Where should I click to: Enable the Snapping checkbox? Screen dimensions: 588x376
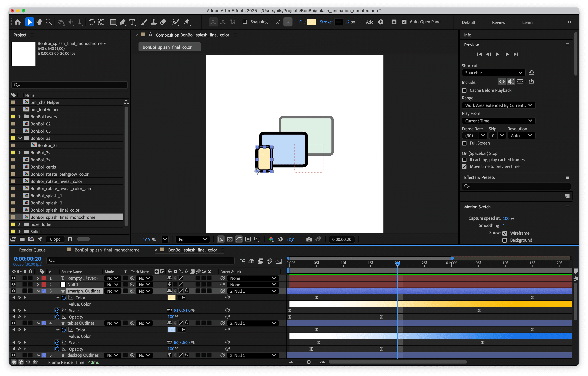tap(245, 22)
